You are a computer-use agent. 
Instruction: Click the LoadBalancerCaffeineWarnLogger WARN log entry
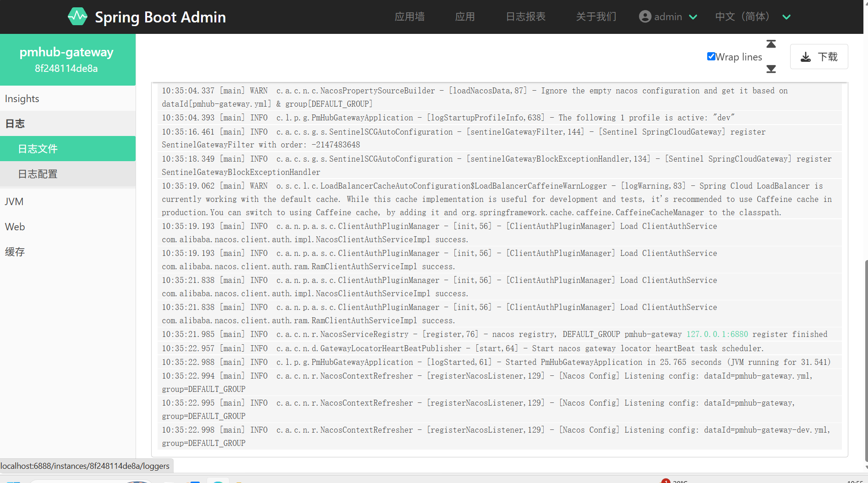(x=500, y=199)
